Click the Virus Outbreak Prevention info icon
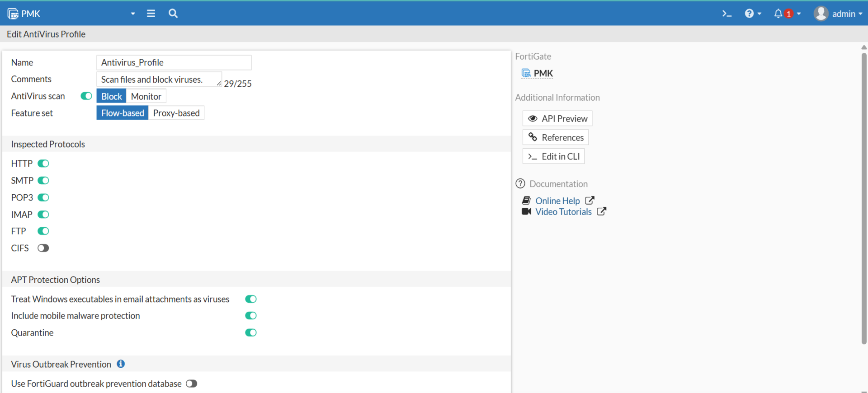868x393 pixels. [x=121, y=364]
